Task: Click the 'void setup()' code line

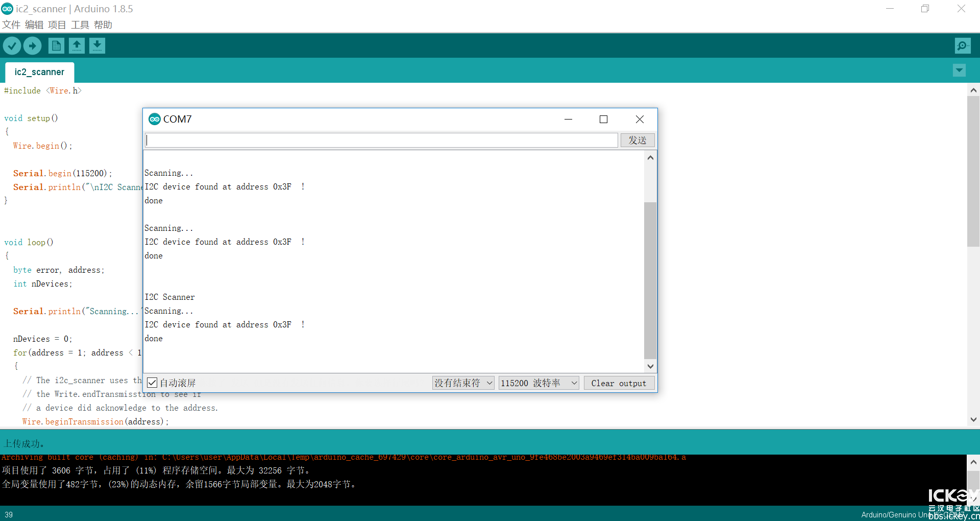Action: (31, 118)
